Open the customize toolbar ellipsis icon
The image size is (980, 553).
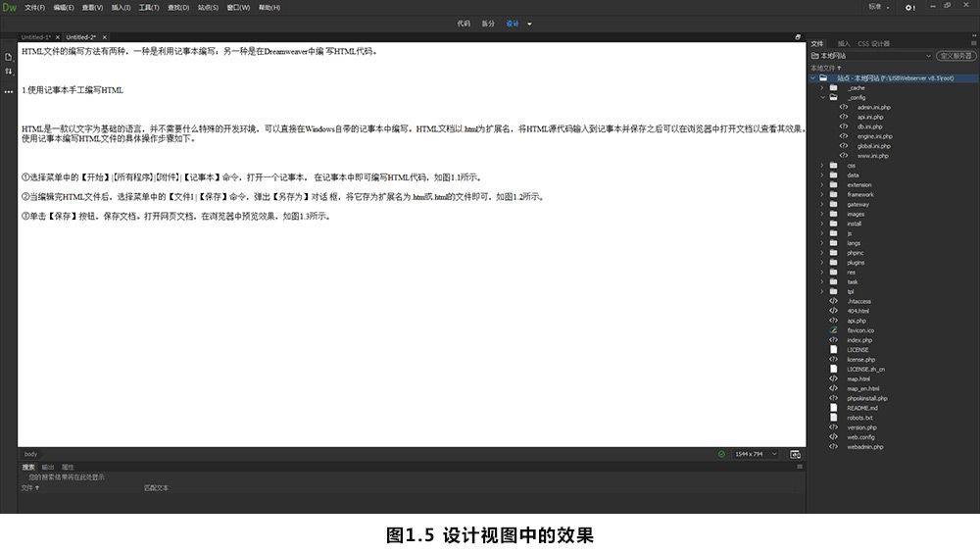[x=8, y=91]
